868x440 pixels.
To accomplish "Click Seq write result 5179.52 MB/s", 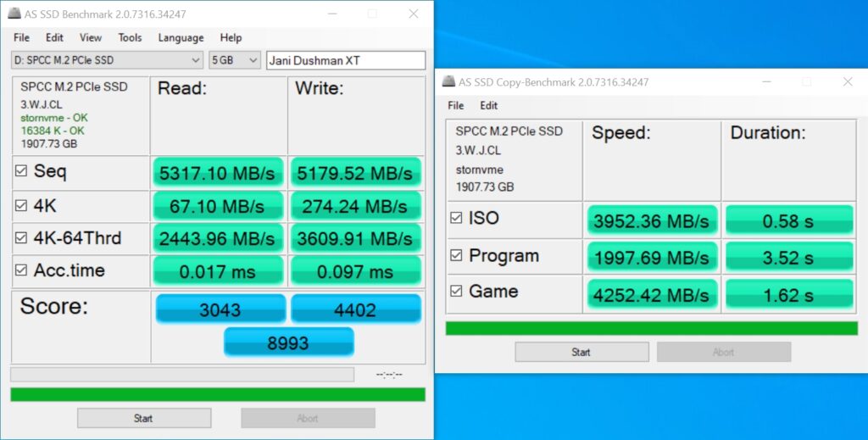I will (x=355, y=173).
